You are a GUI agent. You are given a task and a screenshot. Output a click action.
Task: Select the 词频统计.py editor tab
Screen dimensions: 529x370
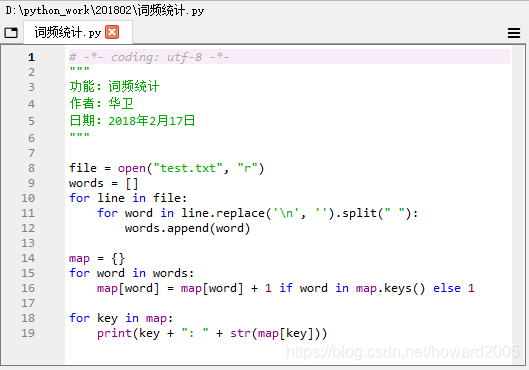(x=78, y=32)
